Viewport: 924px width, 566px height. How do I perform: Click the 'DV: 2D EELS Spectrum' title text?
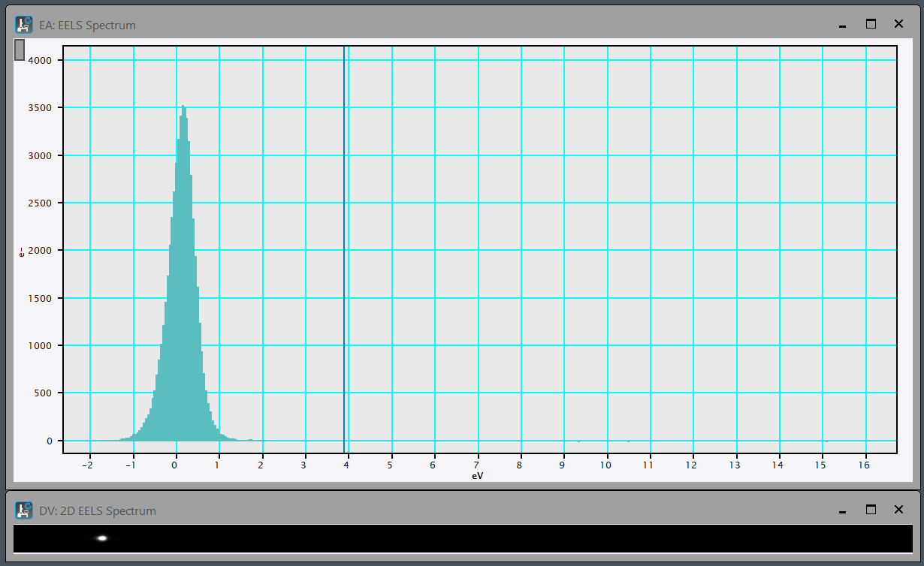pos(98,510)
